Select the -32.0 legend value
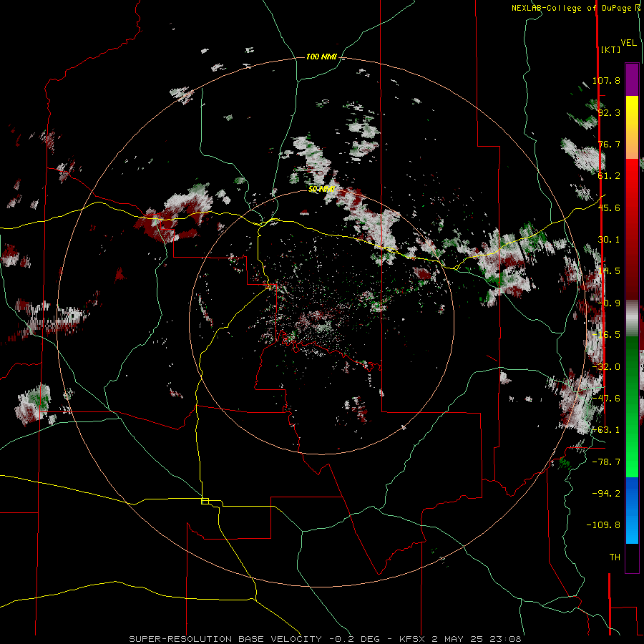Viewport: 644px width, 644px height. (x=606, y=367)
